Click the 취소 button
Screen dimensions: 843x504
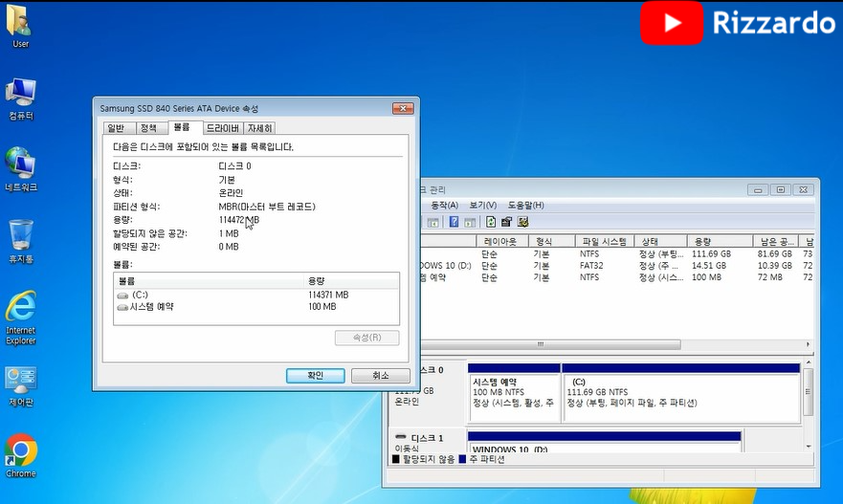point(381,376)
